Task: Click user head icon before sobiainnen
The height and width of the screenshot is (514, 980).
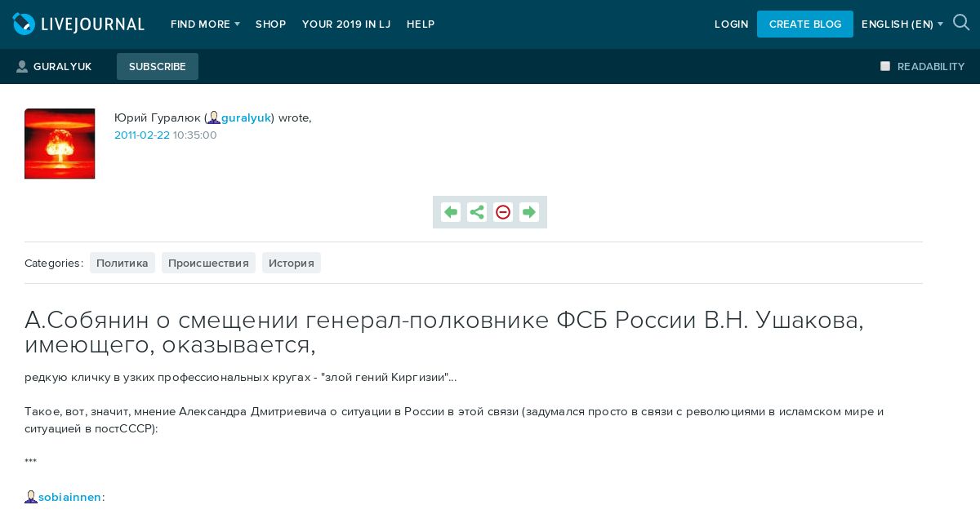Action: [31, 497]
